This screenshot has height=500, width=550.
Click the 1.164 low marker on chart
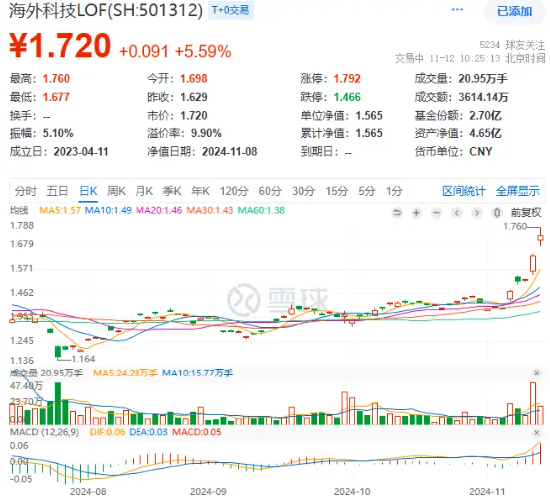coord(83,359)
